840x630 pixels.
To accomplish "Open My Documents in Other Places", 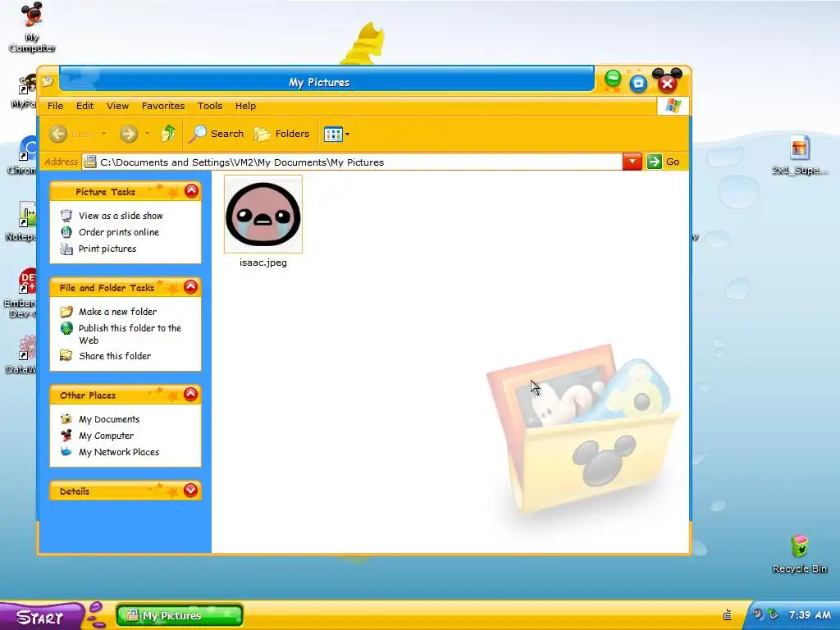I will (109, 419).
